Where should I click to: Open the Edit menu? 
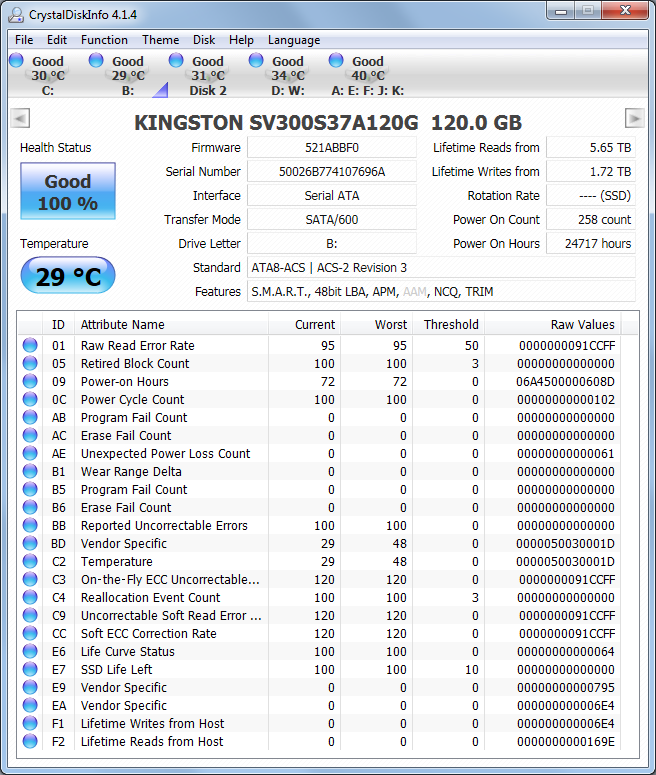pos(57,40)
